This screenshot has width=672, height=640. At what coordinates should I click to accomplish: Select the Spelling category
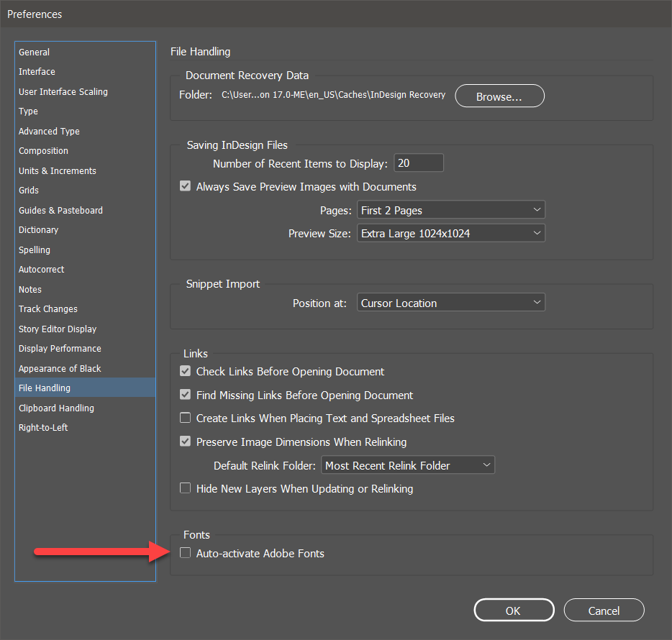pyautogui.click(x=85, y=250)
